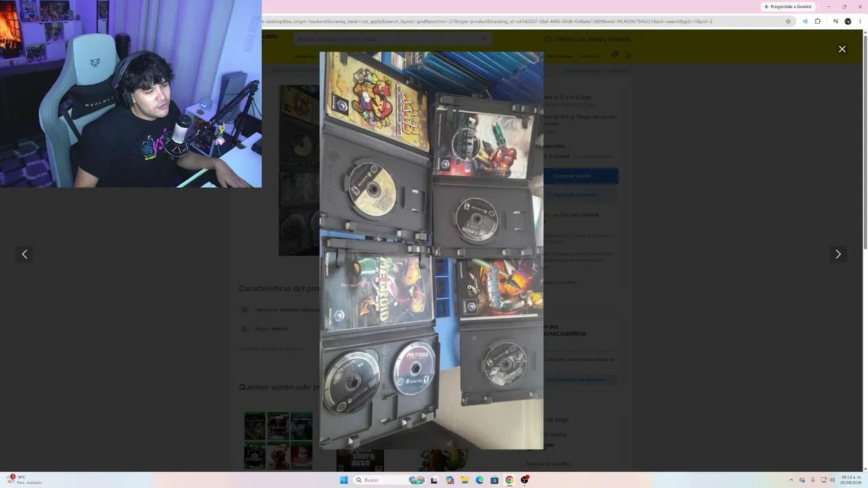
Task: Open the volume tray icon
Action: (x=832, y=480)
